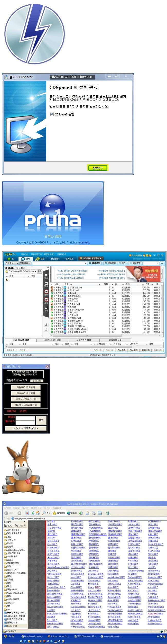The width and height of the screenshot is (167, 644).
Task: Open the 환경설정(E) menu
Action: (49, 254)
